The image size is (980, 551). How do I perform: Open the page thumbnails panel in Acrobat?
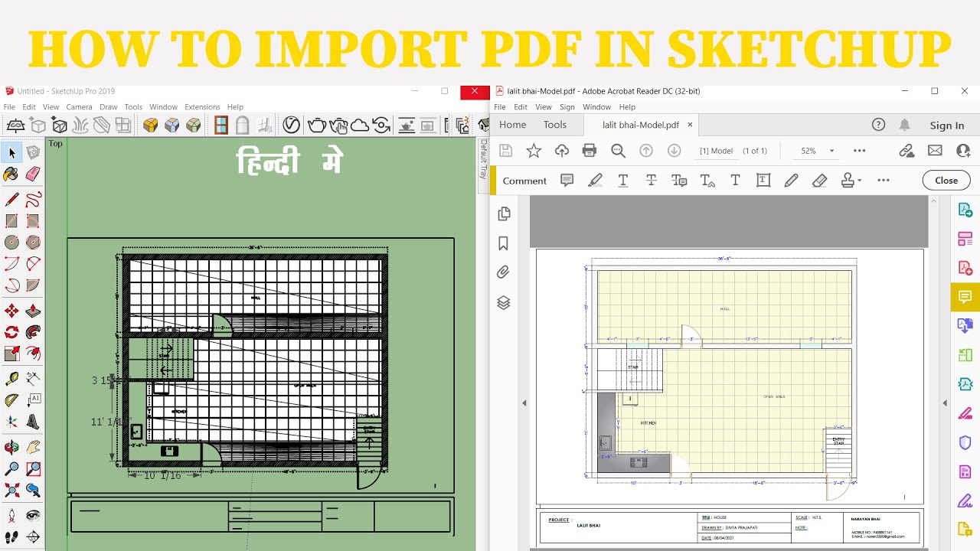pos(503,214)
